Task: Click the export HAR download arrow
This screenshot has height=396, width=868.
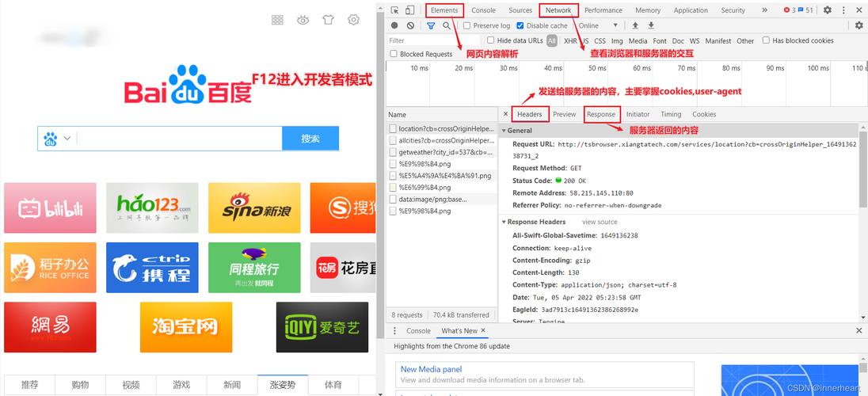Action: coord(651,25)
